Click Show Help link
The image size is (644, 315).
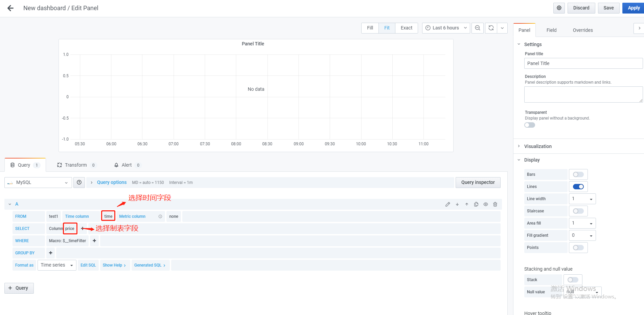115,265
